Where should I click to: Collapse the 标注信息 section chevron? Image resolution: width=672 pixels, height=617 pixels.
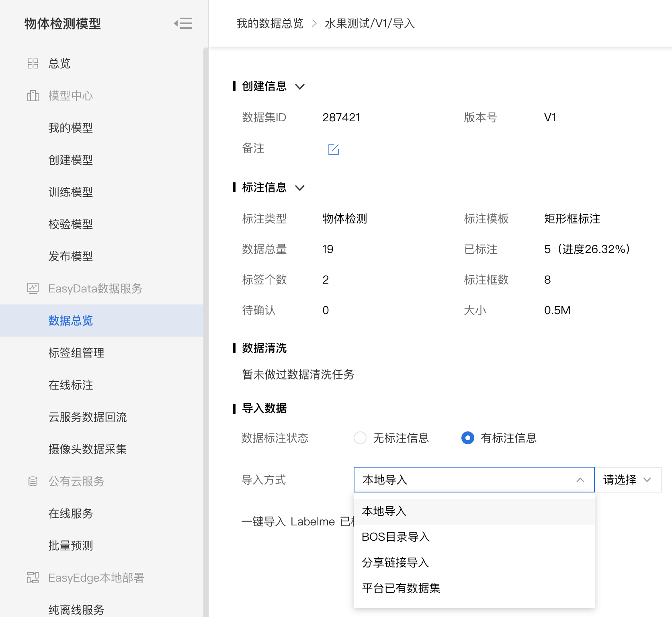(x=300, y=188)
